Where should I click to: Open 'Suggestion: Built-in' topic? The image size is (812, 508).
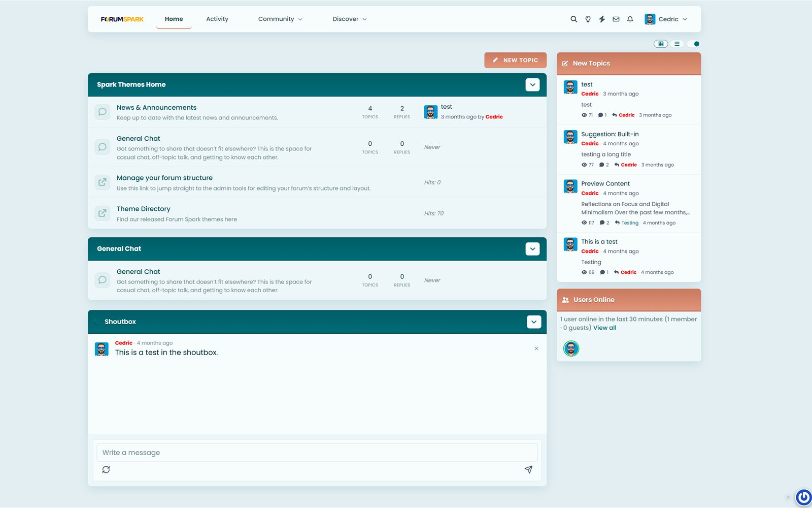[x=610, y=134]
